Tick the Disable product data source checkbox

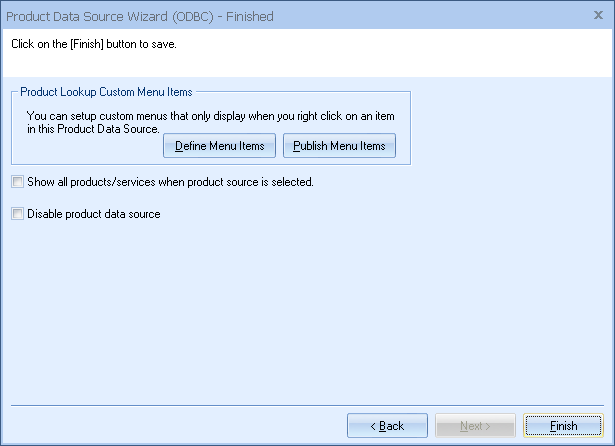click(16, 213)
